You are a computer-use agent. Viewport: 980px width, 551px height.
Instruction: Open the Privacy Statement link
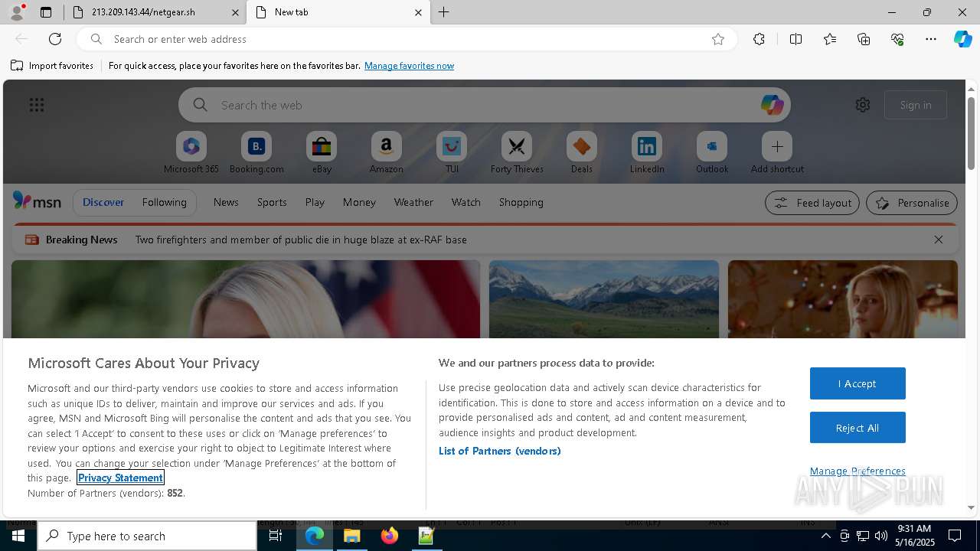pyautogui.click(x=120, y=478)
